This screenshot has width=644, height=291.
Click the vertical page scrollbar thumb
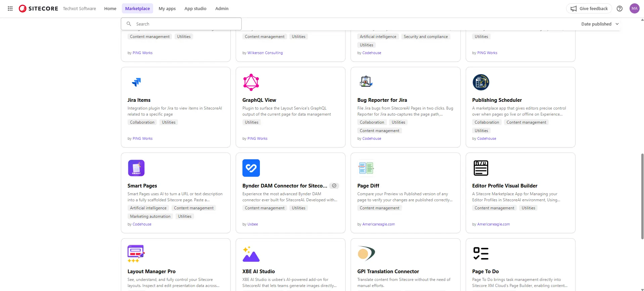642,196
